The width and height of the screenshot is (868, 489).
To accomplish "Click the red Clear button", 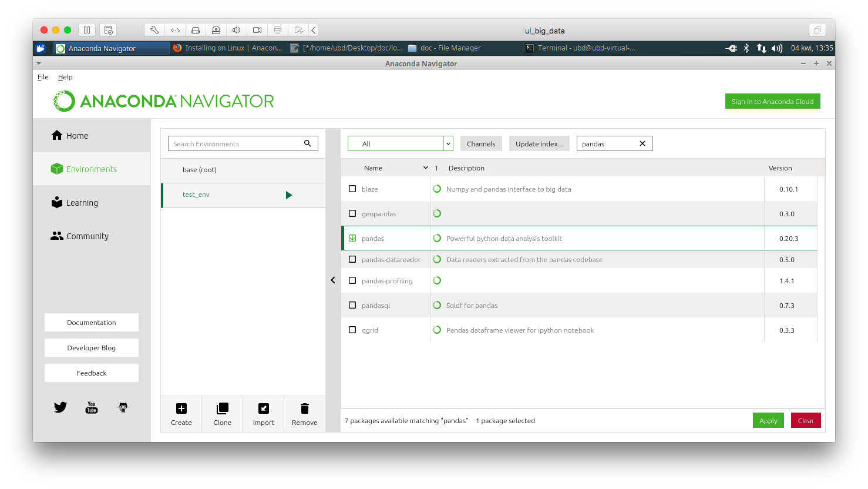I will (x=806, y=420).
